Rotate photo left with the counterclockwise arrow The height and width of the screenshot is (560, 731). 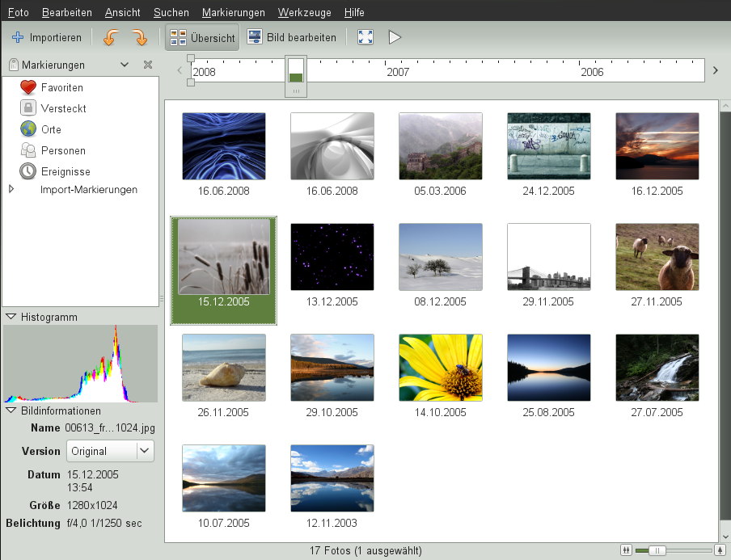(x=111, y=37)
